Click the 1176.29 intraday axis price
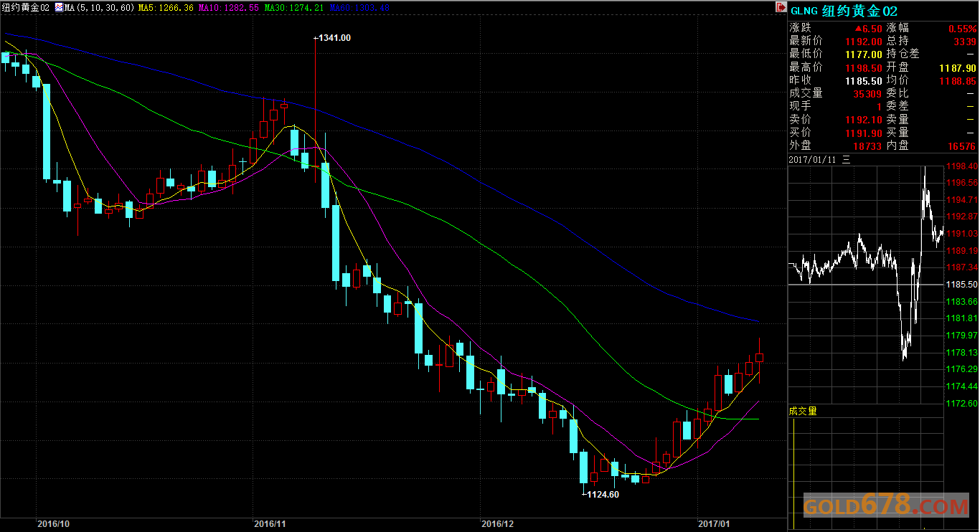 coord(962,369)
